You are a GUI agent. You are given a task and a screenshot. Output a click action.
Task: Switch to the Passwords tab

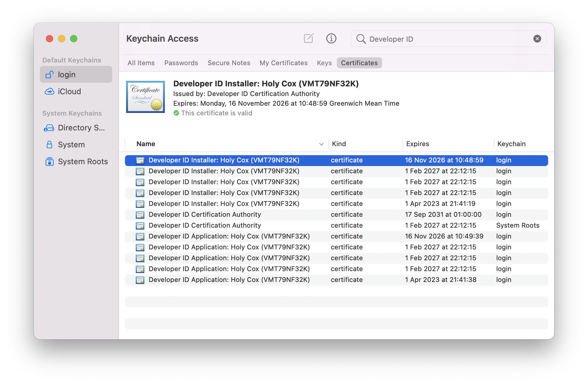[x=181, y=63]
